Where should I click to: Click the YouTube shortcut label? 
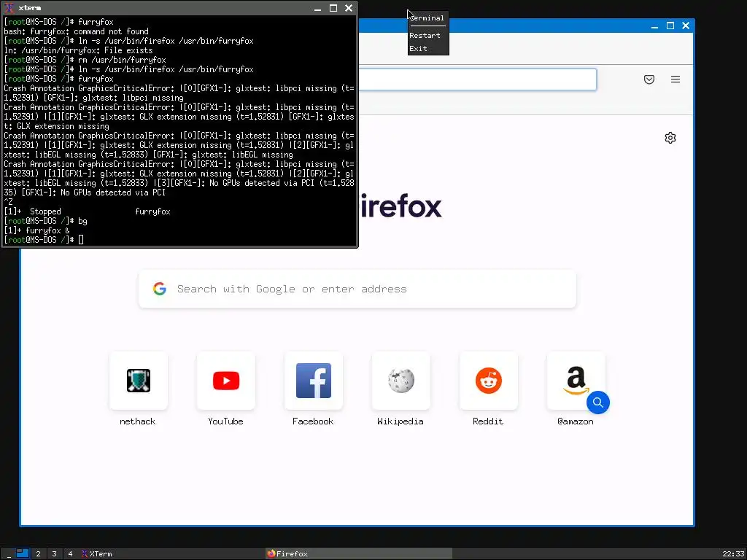click(x=225, y=421)
